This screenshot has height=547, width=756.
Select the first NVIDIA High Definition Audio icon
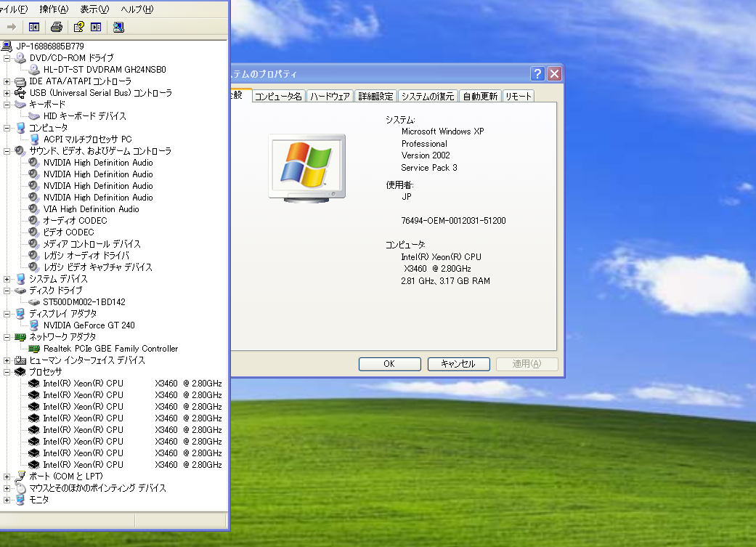point(33,163)
